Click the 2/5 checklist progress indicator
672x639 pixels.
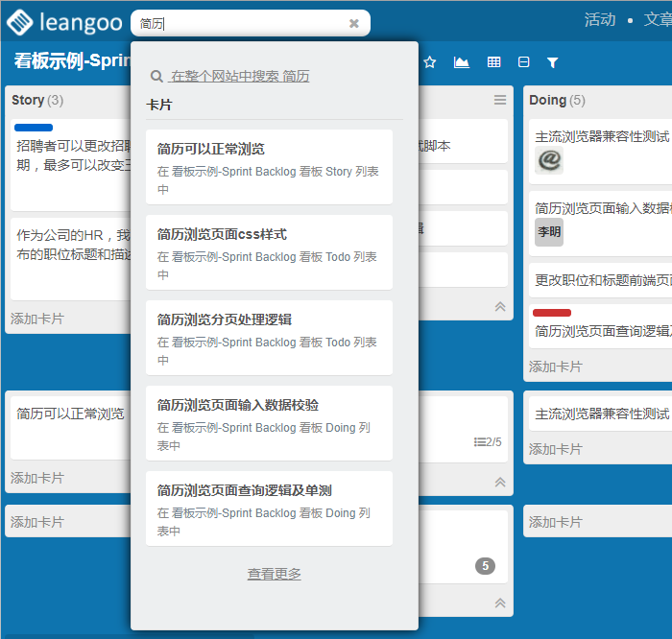pos(488,442)
